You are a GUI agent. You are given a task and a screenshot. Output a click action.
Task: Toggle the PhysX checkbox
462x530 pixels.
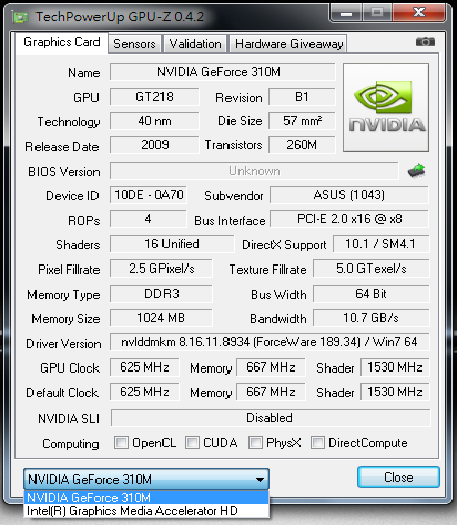coord(255,442)
